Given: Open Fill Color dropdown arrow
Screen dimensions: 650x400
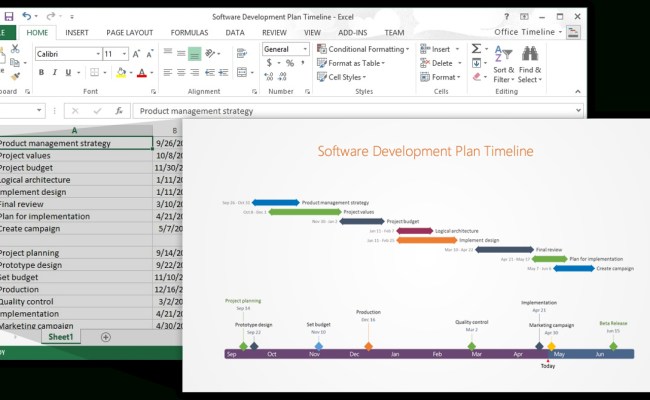Looking at the screenshot, I should [x=131, y=73].
